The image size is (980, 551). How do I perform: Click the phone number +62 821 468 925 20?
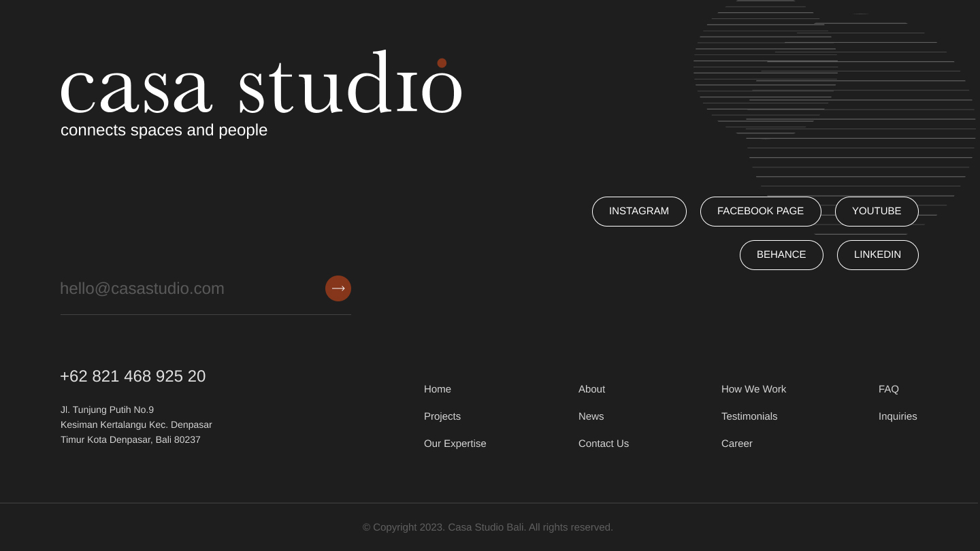(133, 376)
